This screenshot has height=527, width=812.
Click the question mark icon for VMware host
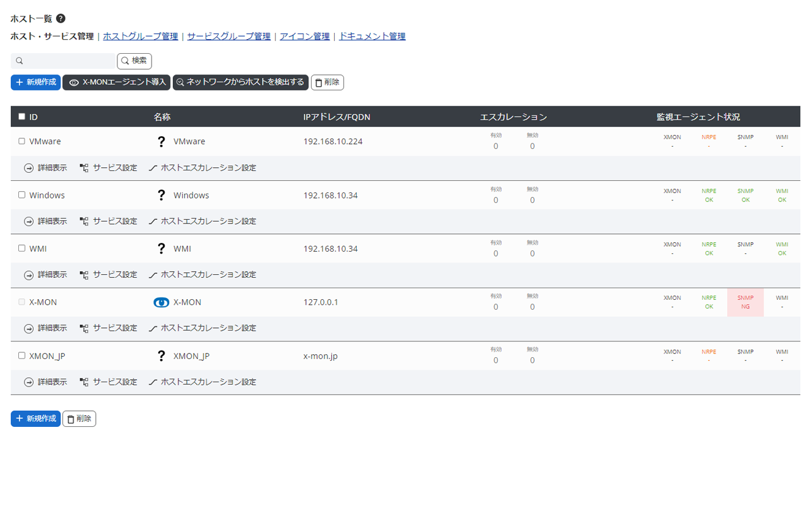point(161,142)
